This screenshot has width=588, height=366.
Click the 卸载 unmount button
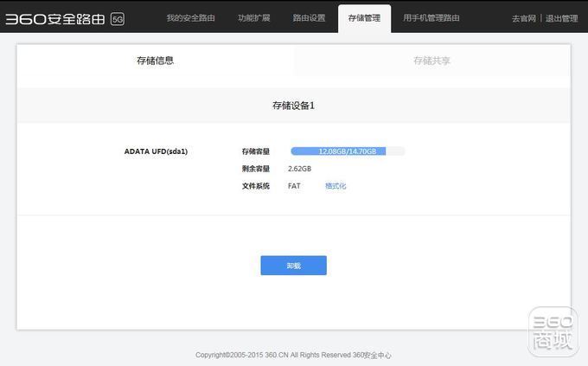coord(294,266)
